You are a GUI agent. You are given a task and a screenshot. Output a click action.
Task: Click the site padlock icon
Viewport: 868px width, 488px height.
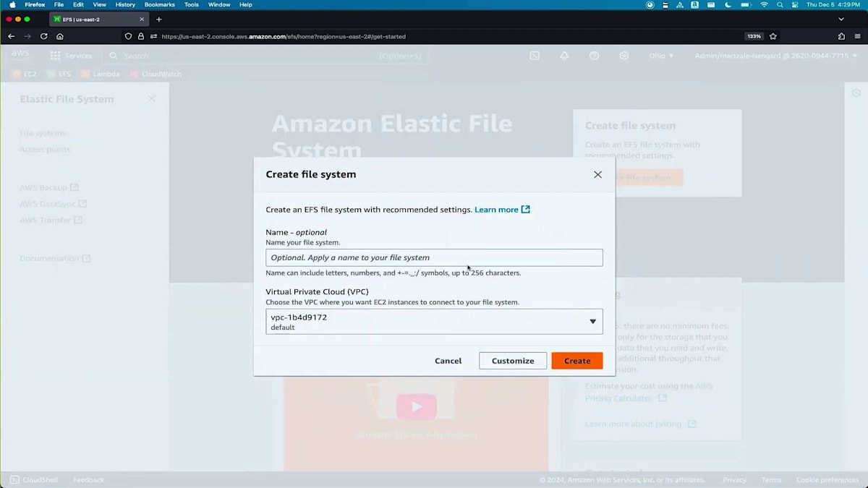click(141, 36)
